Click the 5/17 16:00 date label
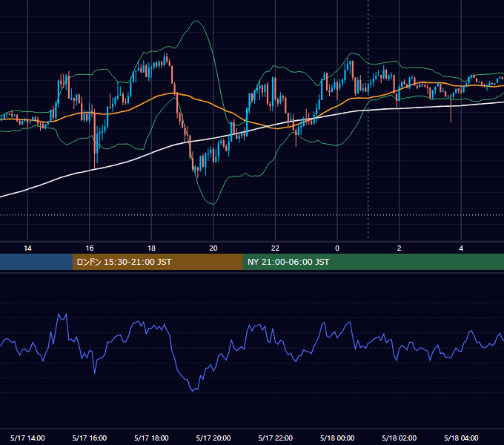The height and width of the screenshot is (445, 504). [90, 438]
